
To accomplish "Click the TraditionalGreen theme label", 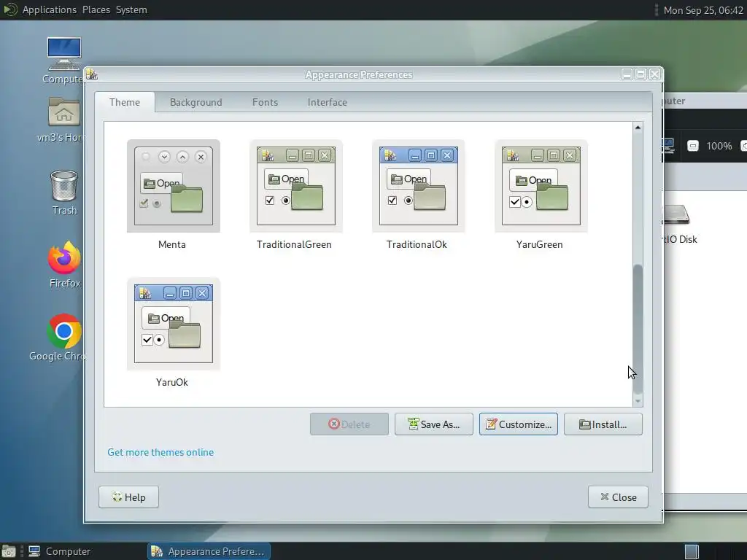I will click(294, 245).
